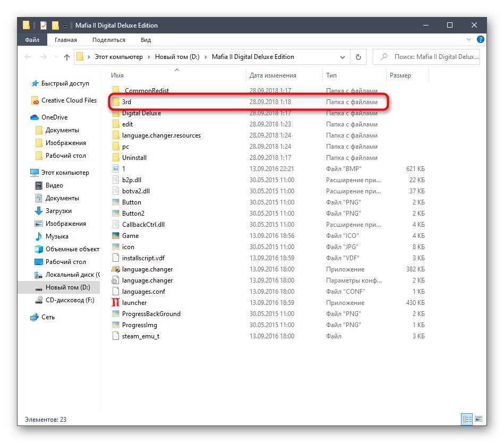The image size is (504, 443).
Task: Select the Game ICO file icon
Action: click(116, 236)
